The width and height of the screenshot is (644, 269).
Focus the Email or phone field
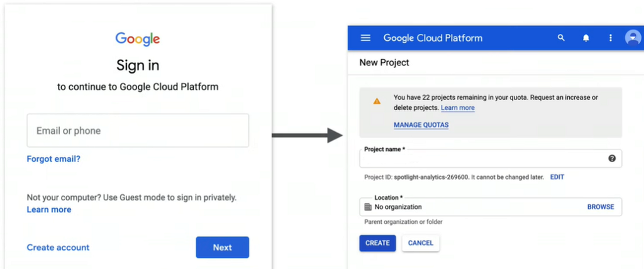click(x=138, y=131)
